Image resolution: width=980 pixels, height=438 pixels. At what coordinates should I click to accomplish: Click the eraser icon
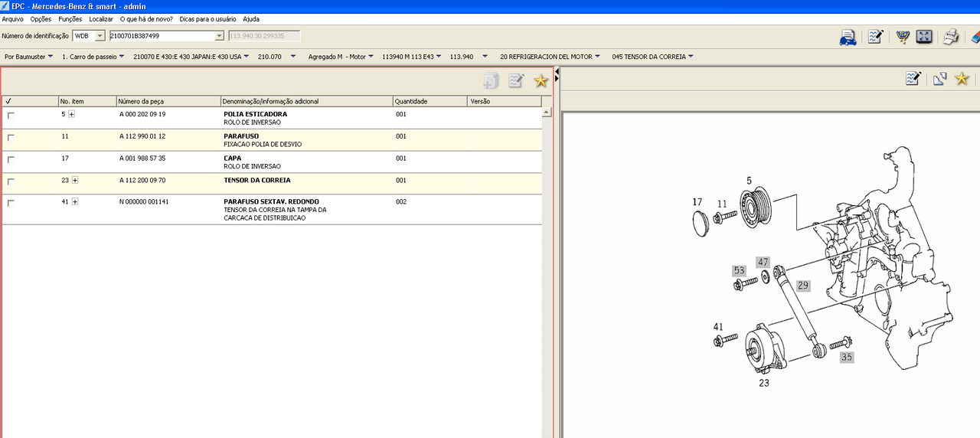click(x=975, y=37)
